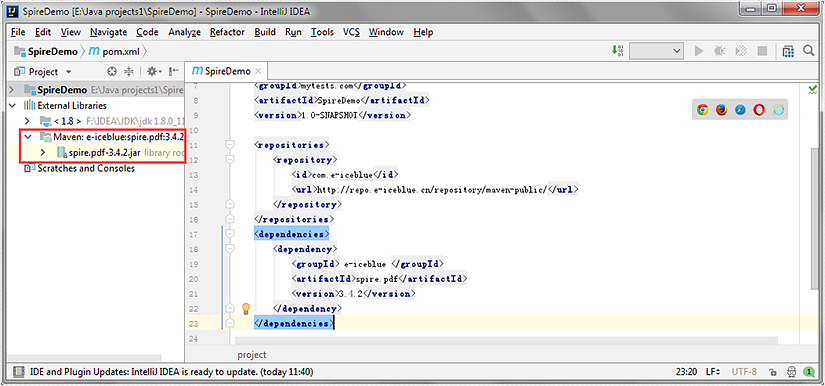
Task: Click the Build Project arrow icon
Action: coord(618,51)
